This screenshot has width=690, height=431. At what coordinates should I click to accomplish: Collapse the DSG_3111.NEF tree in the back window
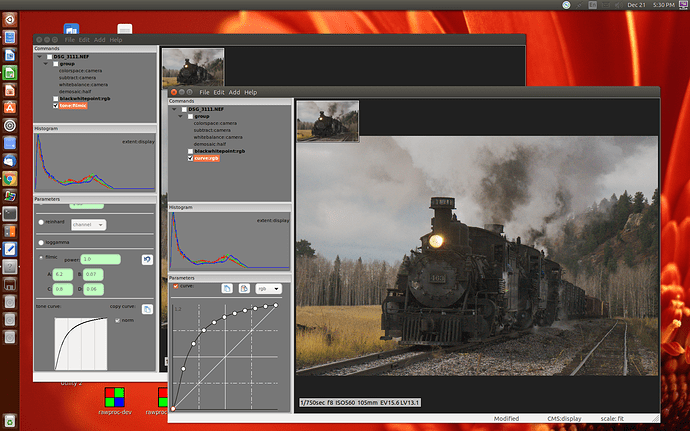click(40, 57)
